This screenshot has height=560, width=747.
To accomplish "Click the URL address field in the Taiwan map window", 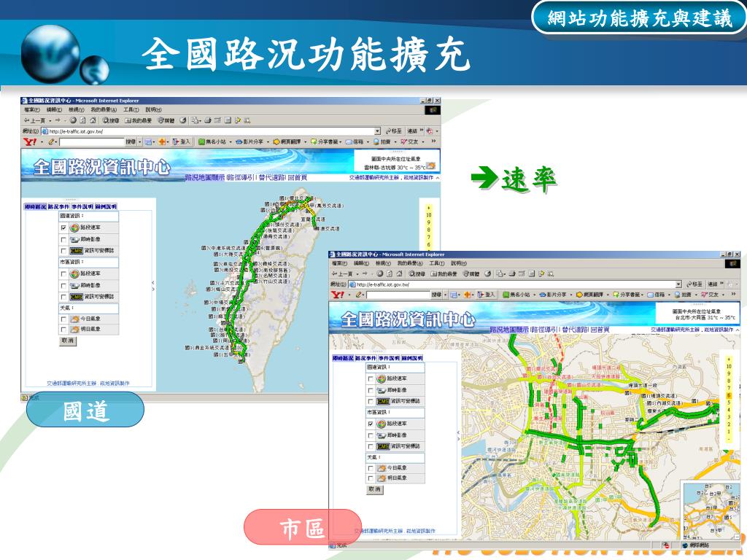I will 211,131.
